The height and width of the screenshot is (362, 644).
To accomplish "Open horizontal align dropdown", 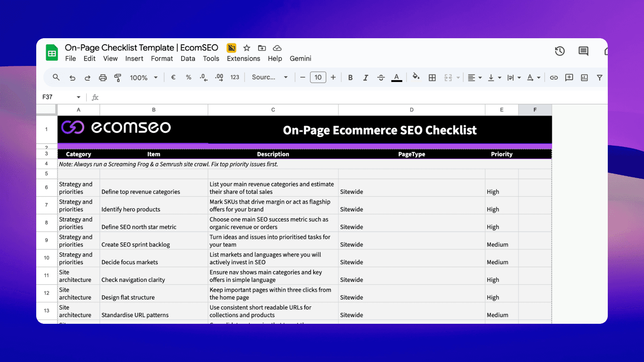I will (475, 78).
